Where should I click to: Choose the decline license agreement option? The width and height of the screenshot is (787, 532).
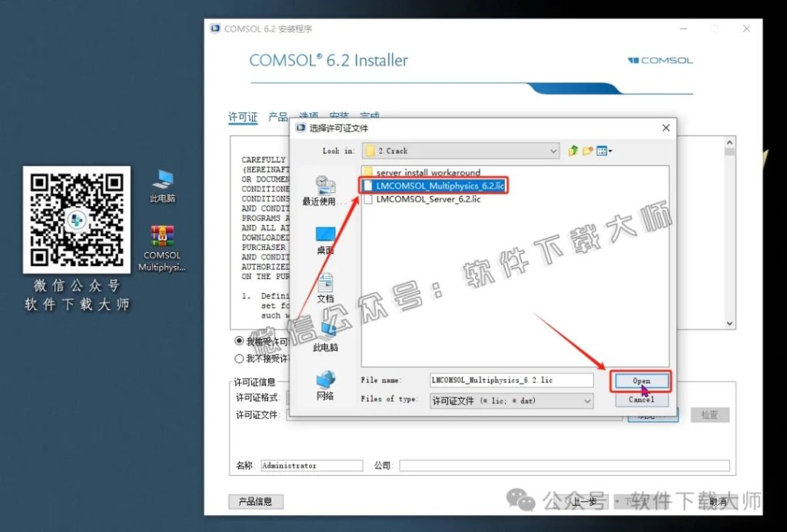[238, 358]
